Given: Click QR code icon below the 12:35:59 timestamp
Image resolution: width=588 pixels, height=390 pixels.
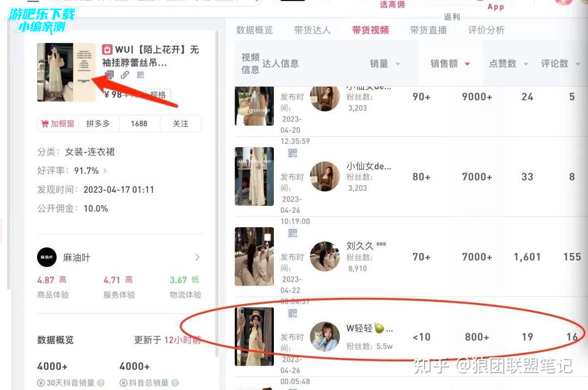Looking at the screenshot, I should click(292, 153).
